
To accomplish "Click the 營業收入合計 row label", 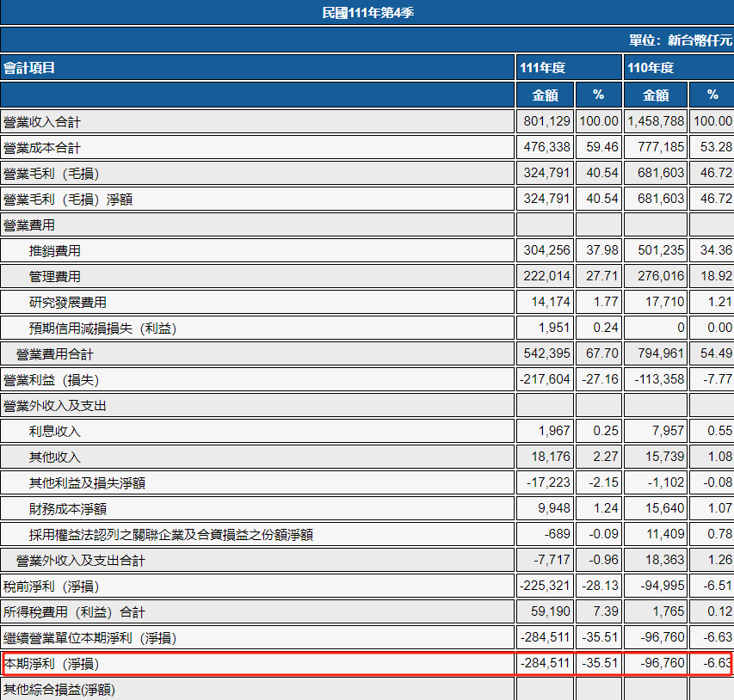I will pos(42,122).
